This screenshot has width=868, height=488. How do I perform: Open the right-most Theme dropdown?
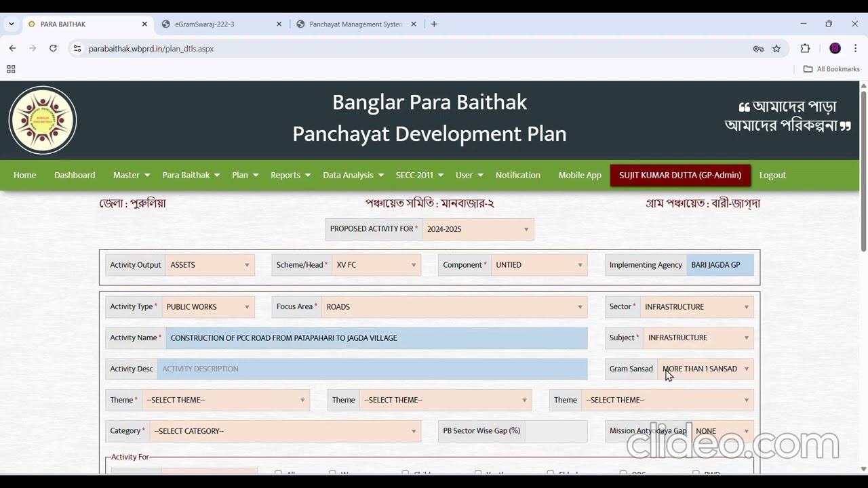click(x=667, y=400)
